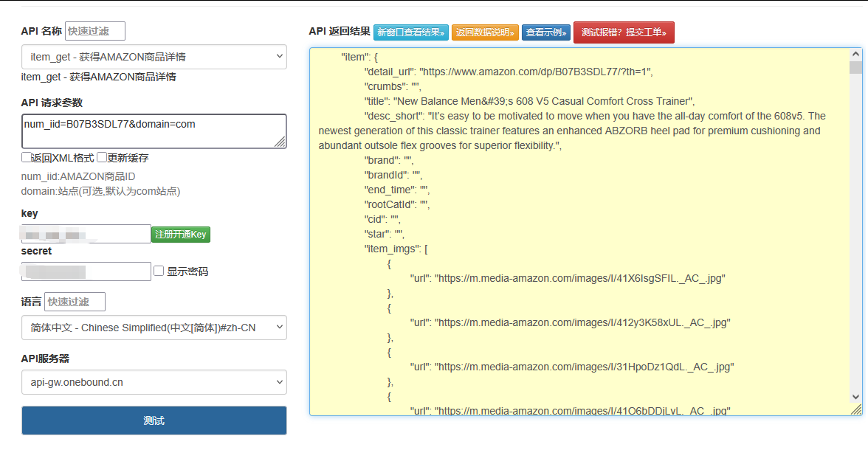Click the 31HpoDz1QdL image URL line
The width and height of the screenshot is (868, 450).
click(x=572, y=367)
